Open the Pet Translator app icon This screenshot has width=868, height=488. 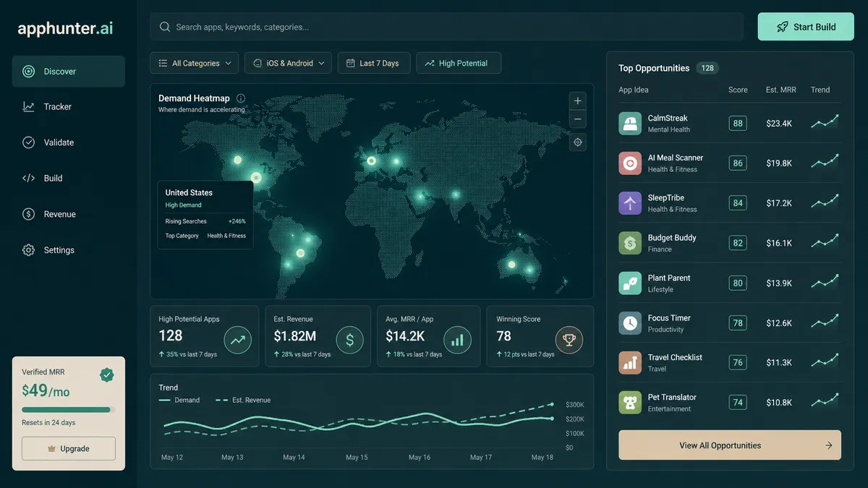tap(630, 403)
